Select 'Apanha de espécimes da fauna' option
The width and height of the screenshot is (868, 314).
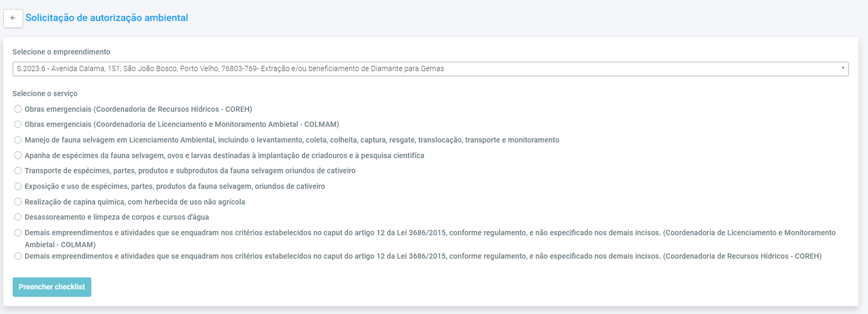[x=18, y=155]
